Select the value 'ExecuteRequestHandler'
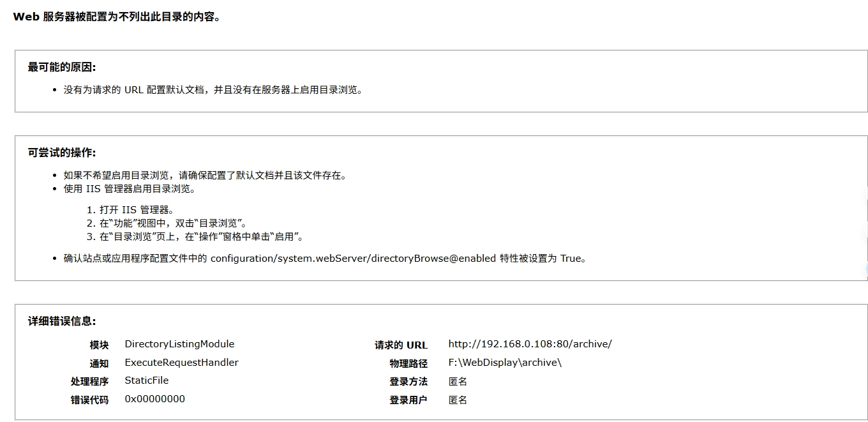 coord(181,363)
